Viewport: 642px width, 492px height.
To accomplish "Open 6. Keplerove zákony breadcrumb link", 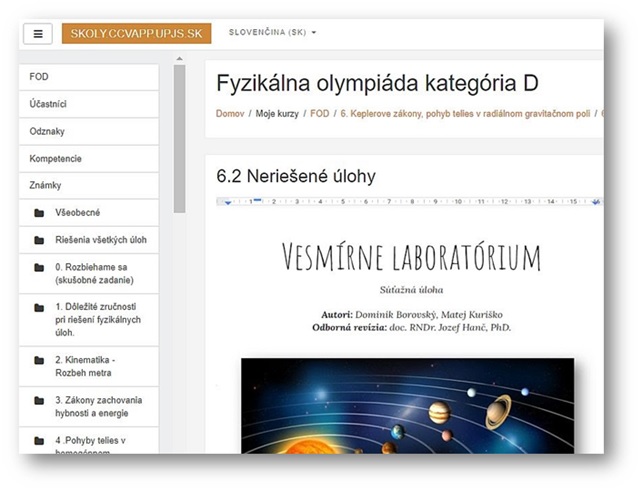I will tap(465, 114).
